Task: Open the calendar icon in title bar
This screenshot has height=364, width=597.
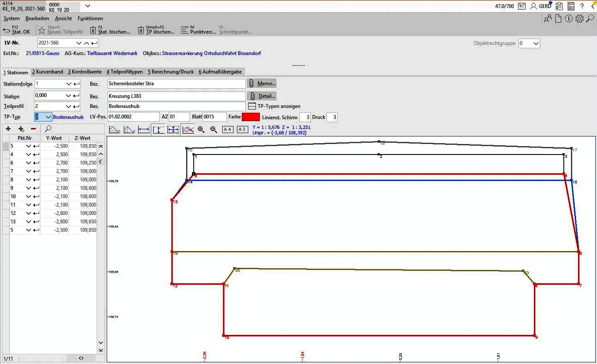Action: (521, 6)
